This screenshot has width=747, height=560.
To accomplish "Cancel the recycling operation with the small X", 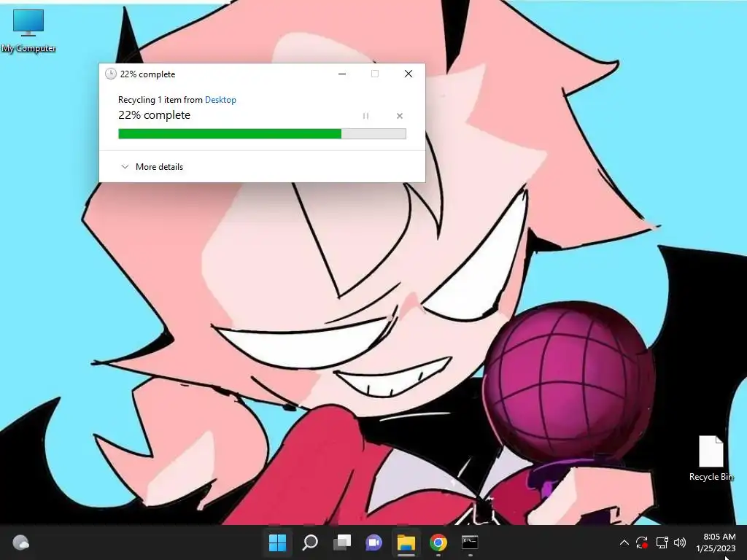I will click(x=400, y=116).
